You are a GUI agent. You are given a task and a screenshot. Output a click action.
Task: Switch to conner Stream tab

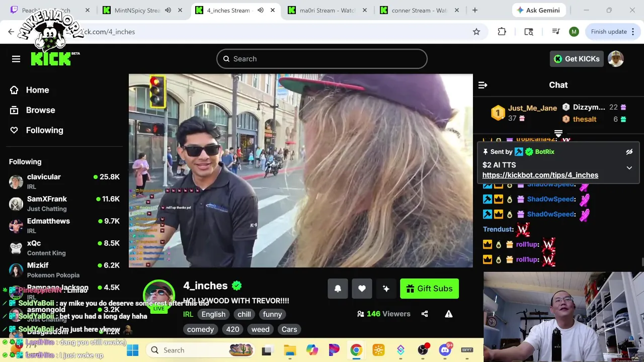click(x=419, y=10)
